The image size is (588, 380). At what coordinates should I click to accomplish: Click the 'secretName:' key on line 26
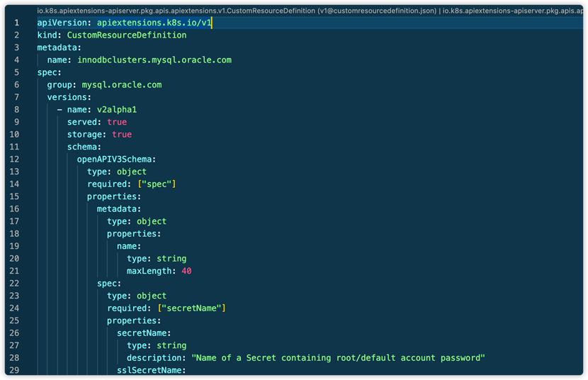[x=144, y=333]
